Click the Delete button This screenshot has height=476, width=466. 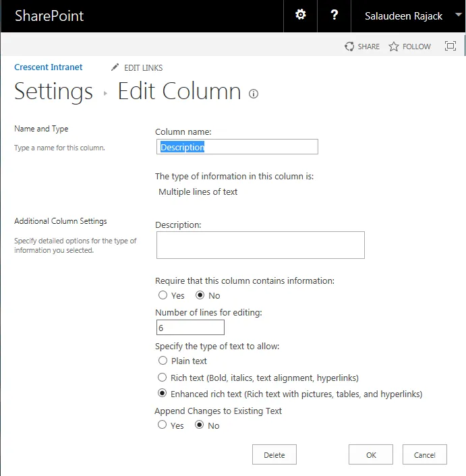[x=274, y=455]
